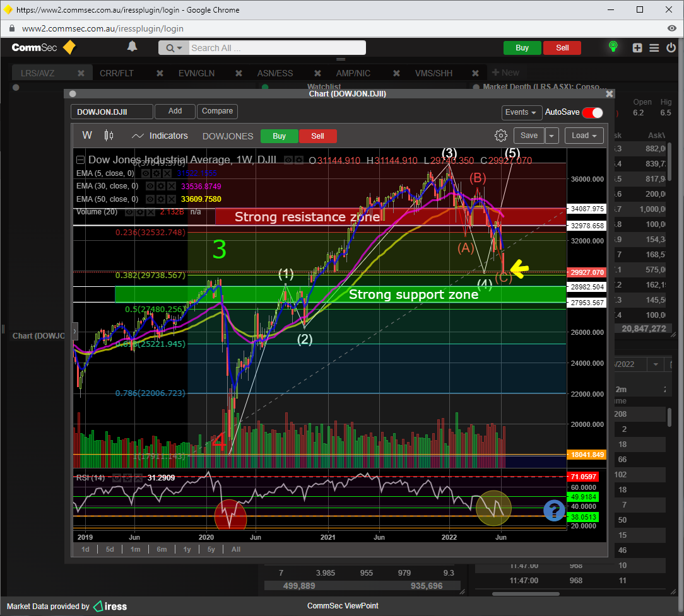Toggle visibility of the Volume (20) indicator
684x616 pixels.
(x=129, y=212)
